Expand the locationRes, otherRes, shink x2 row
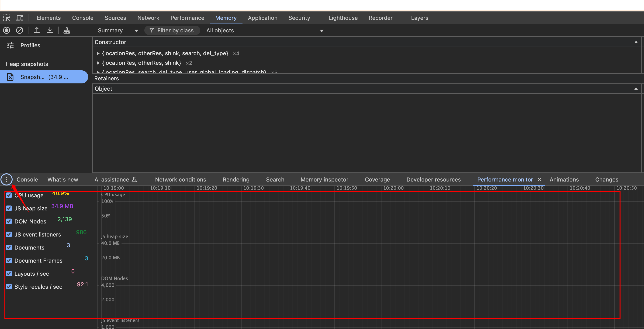Screen dimensions: 644x329 click(x=98, y=63)
